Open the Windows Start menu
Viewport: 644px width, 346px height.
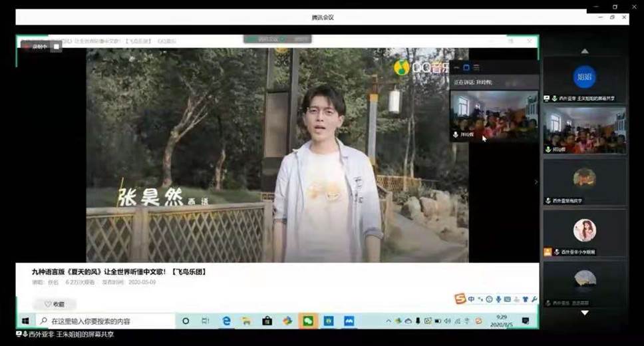(25, 321)
